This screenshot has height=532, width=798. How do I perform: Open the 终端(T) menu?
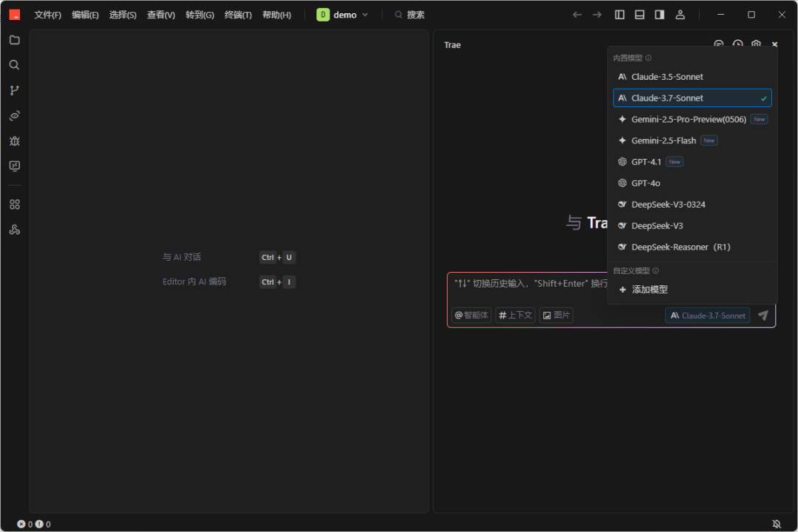click(238, 15)
